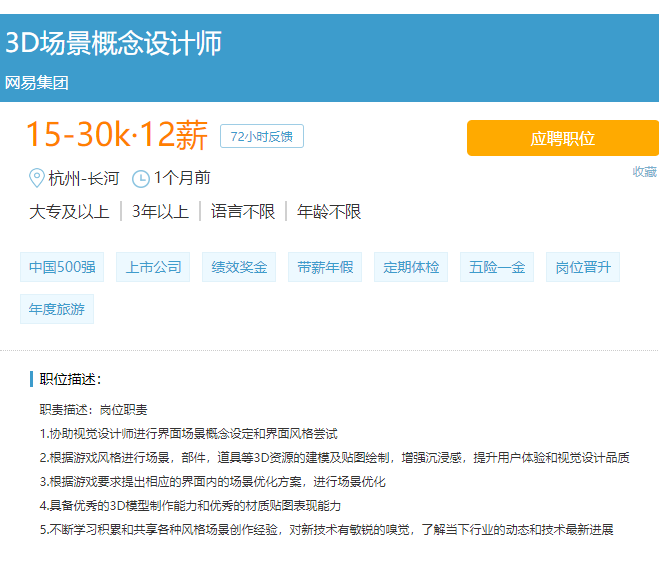
Task: Select the 岗位晋升 tag
Action: tap(583, 267)
